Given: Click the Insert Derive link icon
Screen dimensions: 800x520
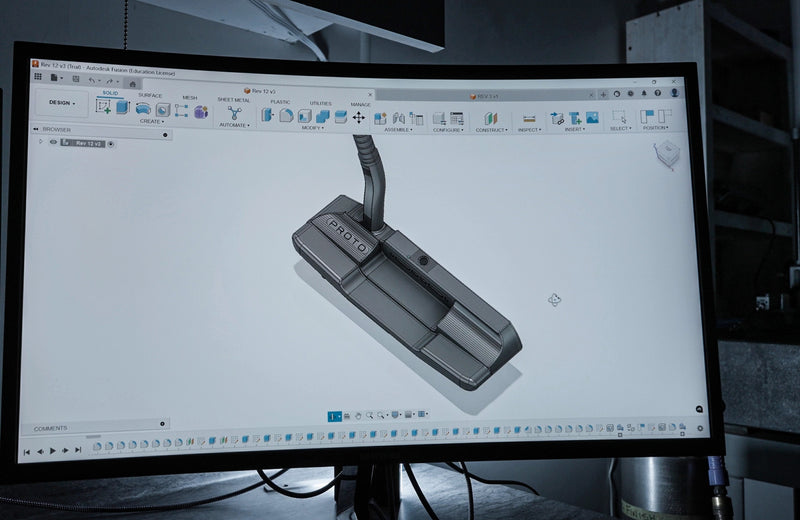Looking at the screenshot, I should (557, 118).
